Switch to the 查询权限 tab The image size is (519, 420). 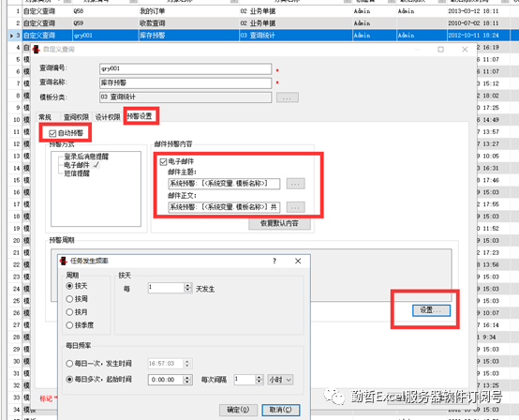coord(76,117)
